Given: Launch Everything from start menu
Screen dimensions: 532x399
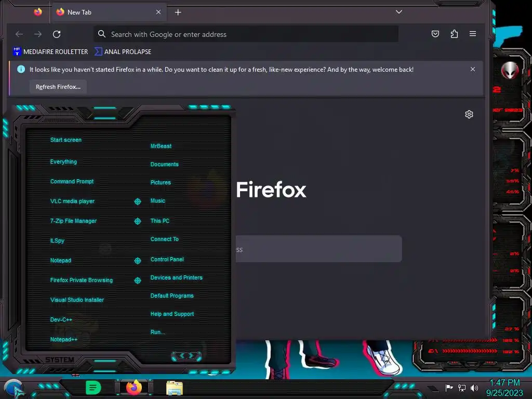Looking at the screenshot, I should click(63, 162).
